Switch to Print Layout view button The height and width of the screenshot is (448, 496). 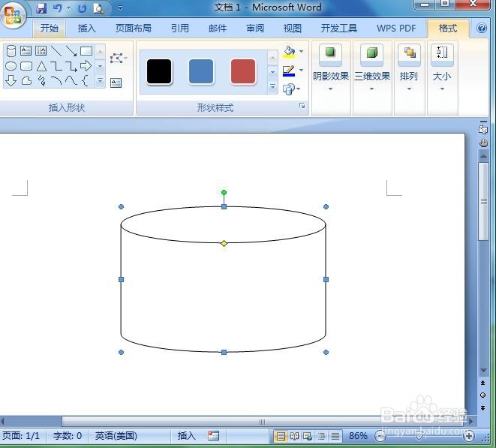[281, 436]
